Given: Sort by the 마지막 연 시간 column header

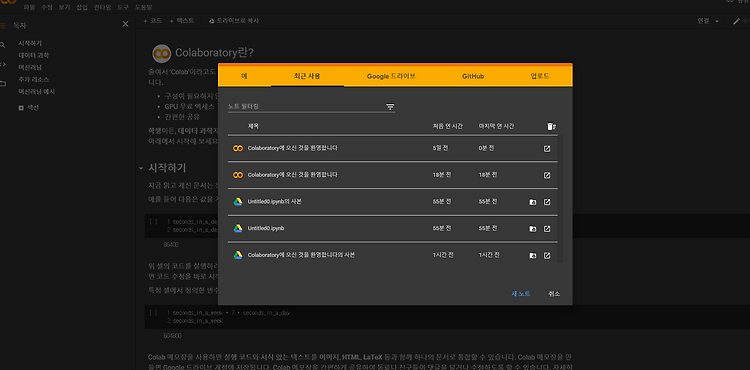Looking at the screenshot, I should (496, 126).
